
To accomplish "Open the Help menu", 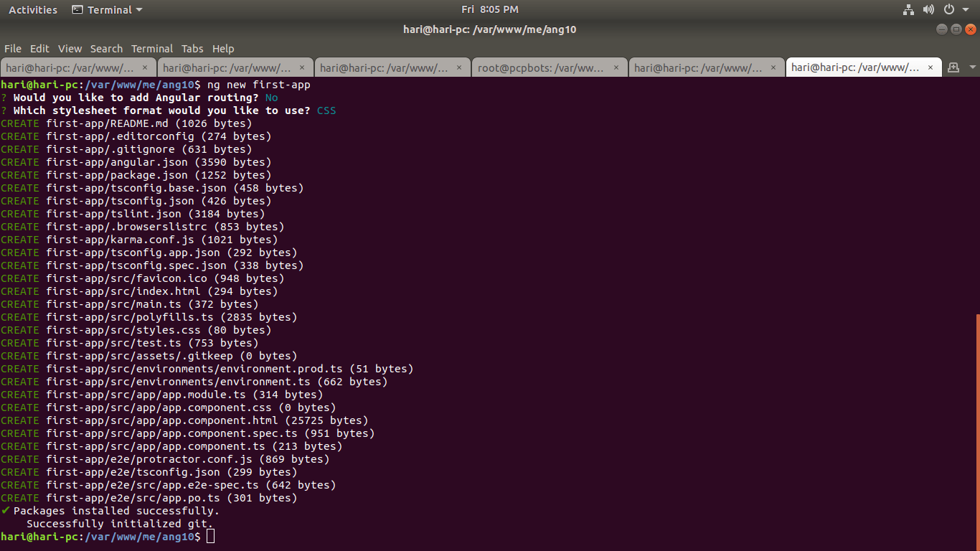I will click(223, 49).
